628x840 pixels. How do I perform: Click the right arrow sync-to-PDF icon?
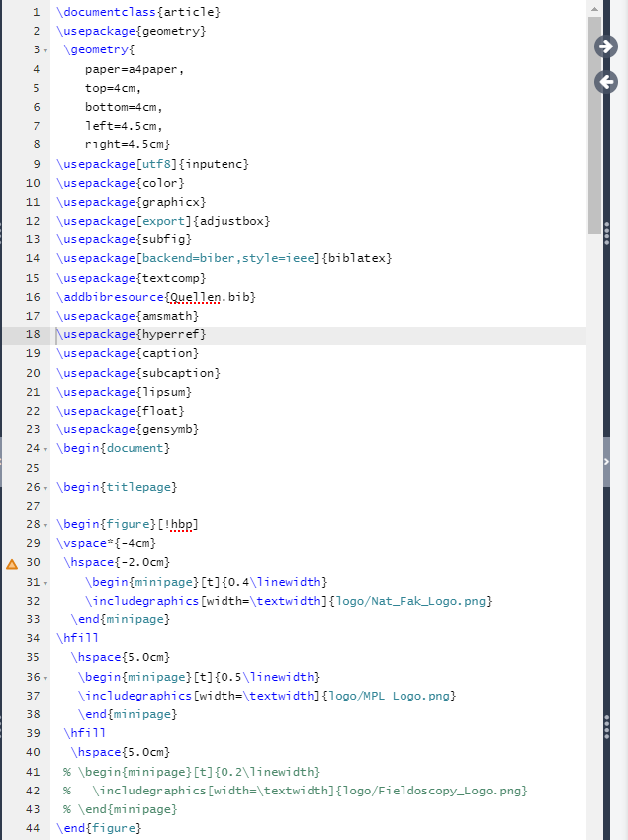click(x=606, y=47)
